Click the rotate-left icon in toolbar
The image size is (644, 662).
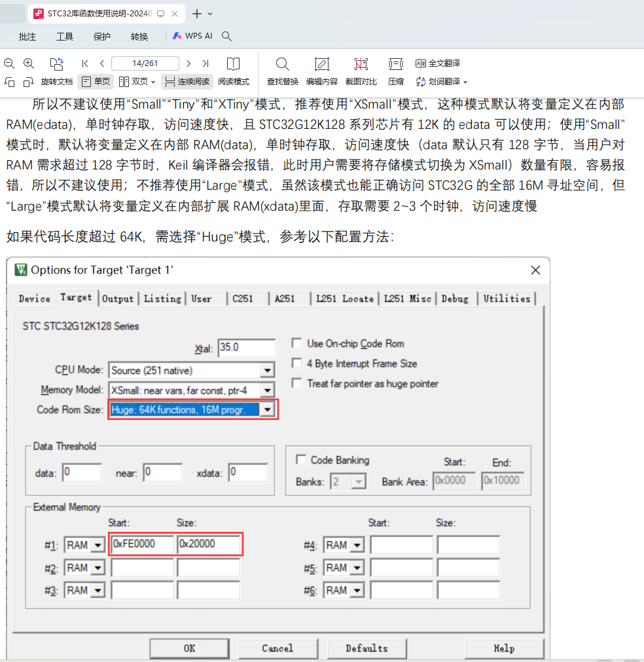pos(9,82)
